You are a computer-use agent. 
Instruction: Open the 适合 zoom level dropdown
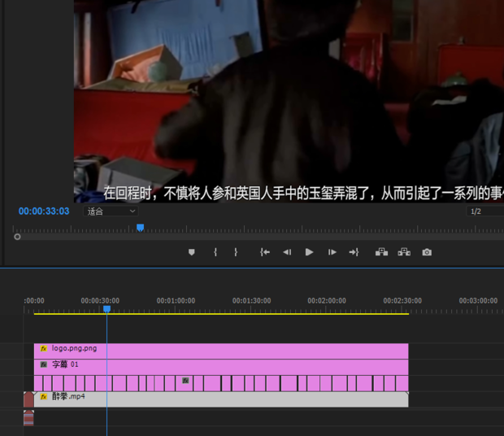click(111, 211)
